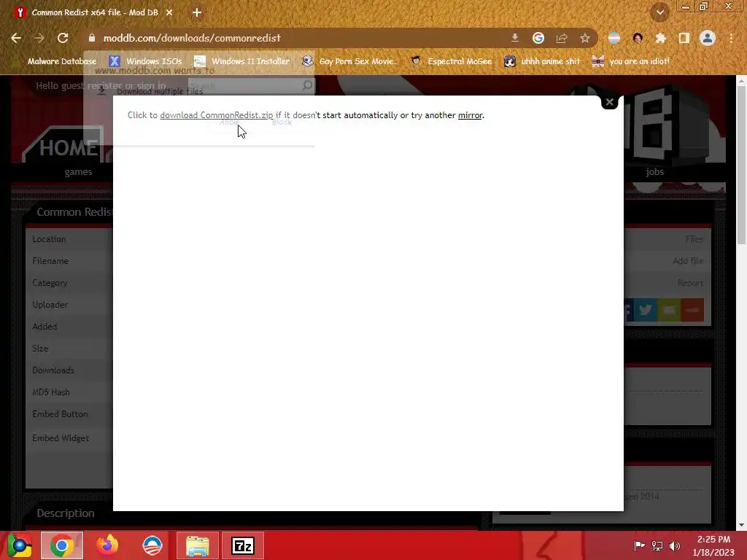
Task: Go back to previous page
Action: 16,38
